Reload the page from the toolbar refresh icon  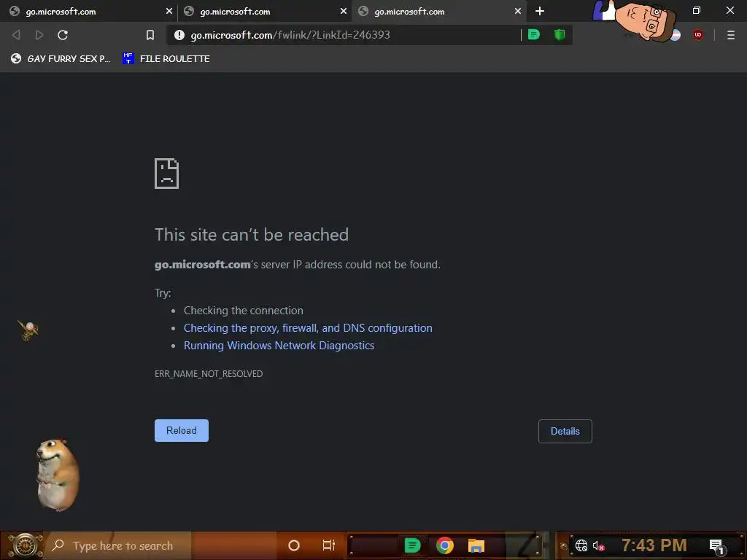tap(63, 35)
